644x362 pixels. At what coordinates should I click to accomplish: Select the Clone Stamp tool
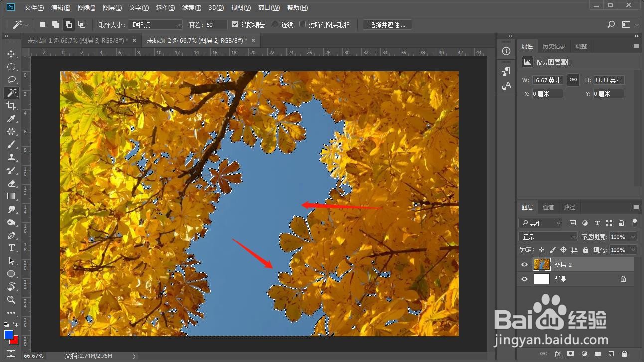coord(11,158)
